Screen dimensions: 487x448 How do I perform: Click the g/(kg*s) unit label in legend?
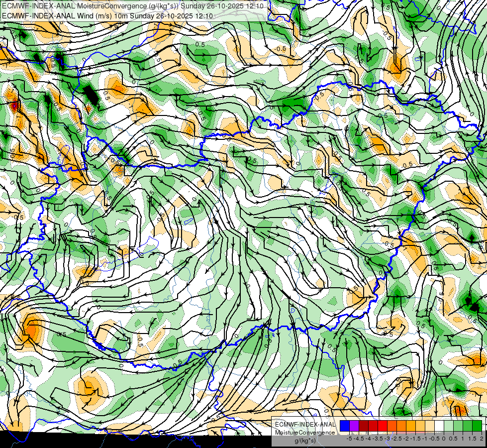[305, 441]
